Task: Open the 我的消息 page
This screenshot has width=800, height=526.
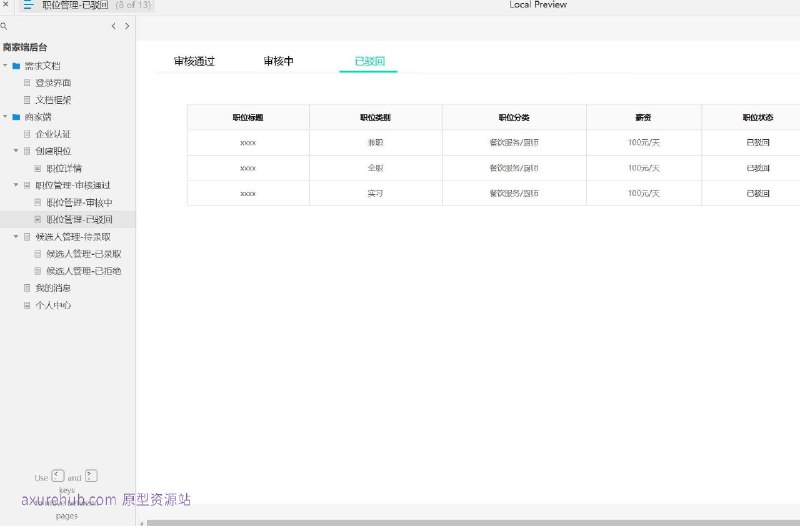Action: (53, 288)
